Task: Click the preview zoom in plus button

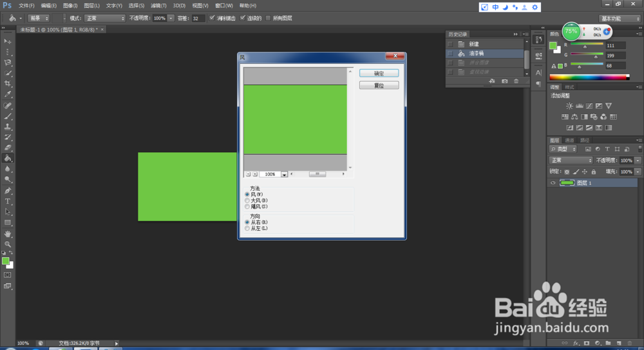Action: pos(254,175)
